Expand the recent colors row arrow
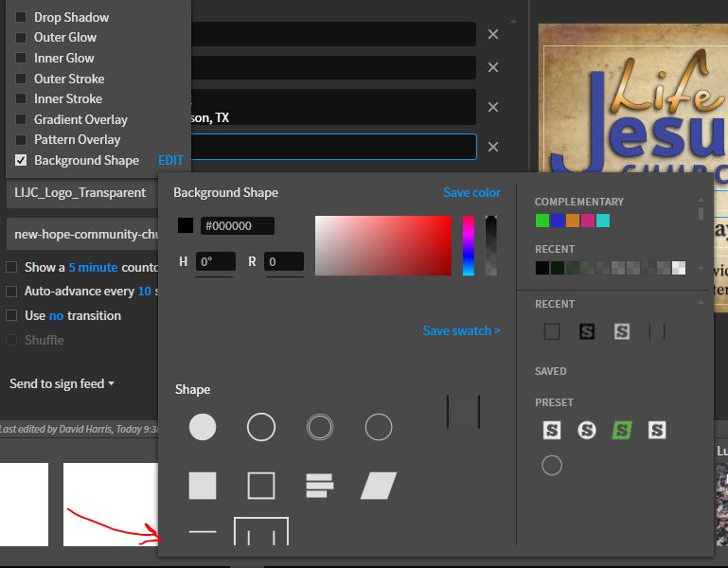This screenshot has height=568, width=728. tap(701, 269)
